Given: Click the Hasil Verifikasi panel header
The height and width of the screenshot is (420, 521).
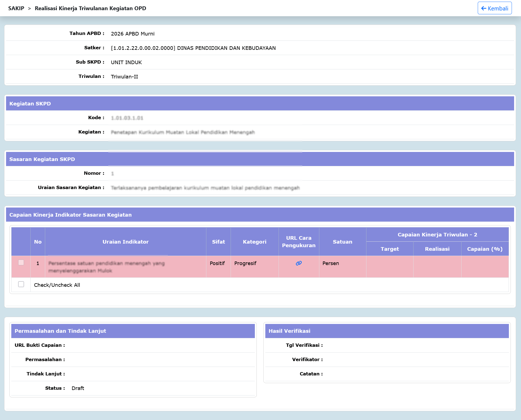Looking at the screenshot, I should point(387,331).
